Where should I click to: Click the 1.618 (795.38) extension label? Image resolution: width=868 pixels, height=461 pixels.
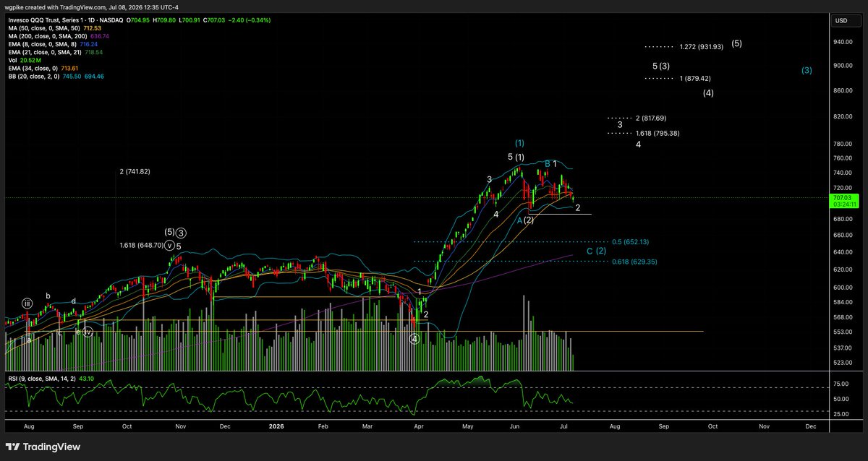(658, 134)
